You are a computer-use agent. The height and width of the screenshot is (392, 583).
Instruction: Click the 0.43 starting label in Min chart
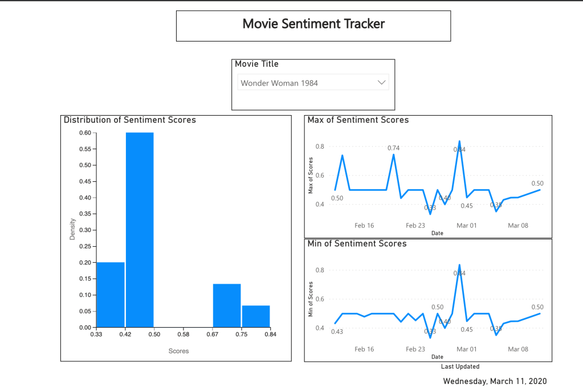point(337,332)
